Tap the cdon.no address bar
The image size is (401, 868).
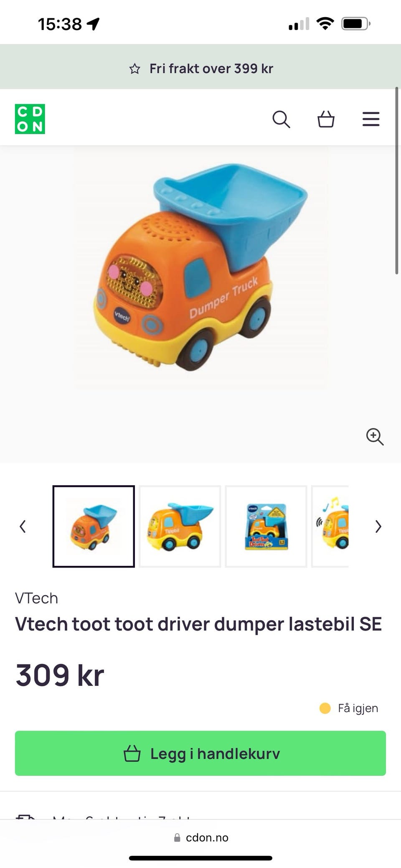(x=201, y=837)
